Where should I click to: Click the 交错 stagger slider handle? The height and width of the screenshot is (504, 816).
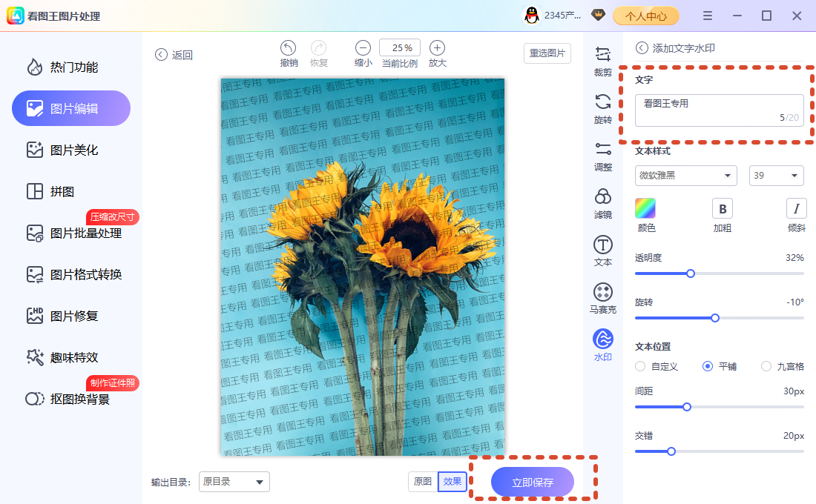pos(671,451)
